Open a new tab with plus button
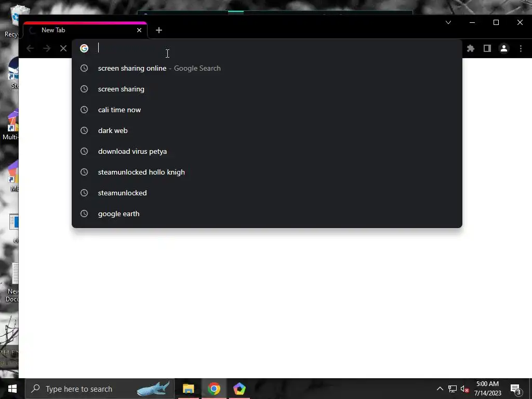The width and height of the screenshot is (532, 399). (x=159, y=30)
